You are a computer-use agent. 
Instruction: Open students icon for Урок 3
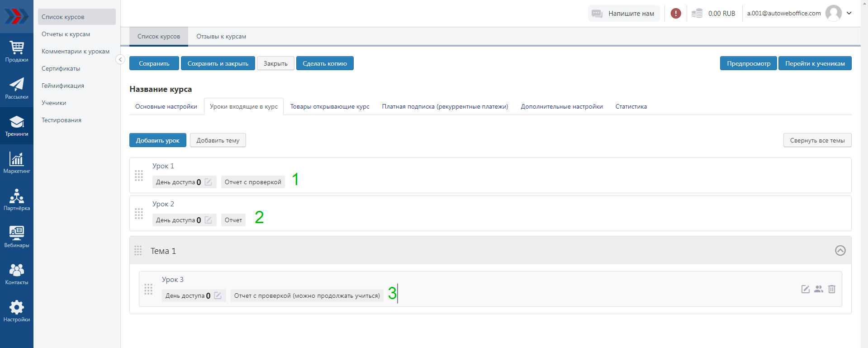tap(819, 289)
